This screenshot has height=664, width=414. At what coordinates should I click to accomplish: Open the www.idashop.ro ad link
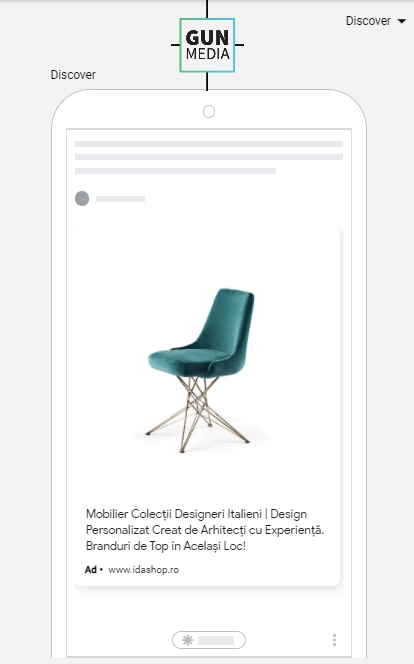[x=144, y=570]
